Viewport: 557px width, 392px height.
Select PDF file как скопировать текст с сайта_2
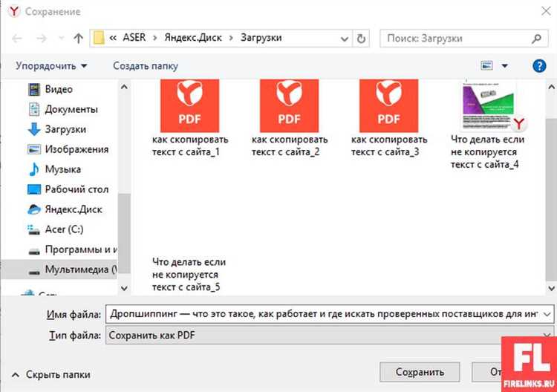289,118
